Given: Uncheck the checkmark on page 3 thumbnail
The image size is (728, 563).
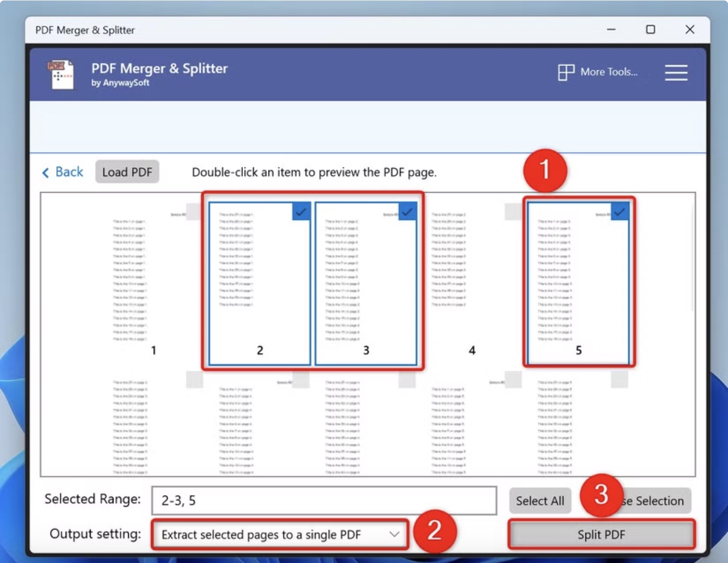Looking at the screenshot, I should (x=408, y=212).
